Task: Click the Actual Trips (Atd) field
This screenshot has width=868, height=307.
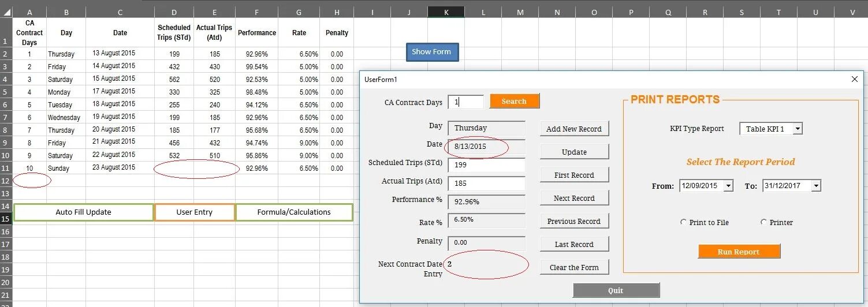Action: [x=486, y=184]
